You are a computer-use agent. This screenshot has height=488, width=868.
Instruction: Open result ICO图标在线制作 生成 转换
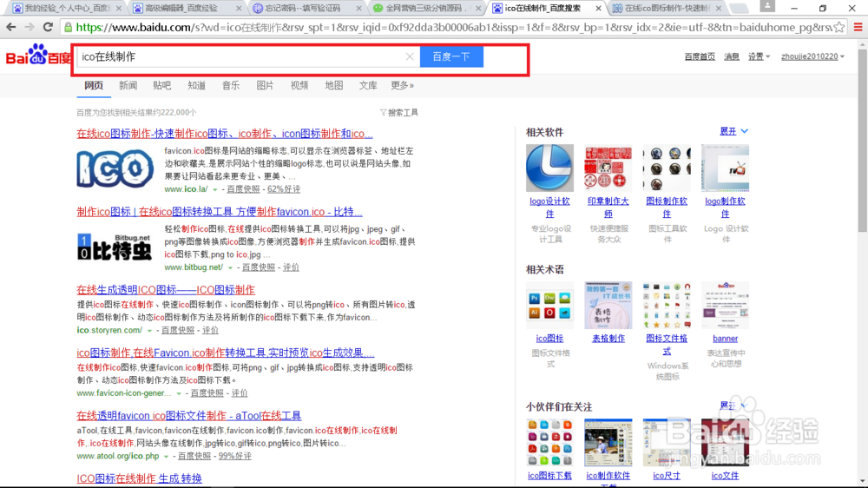click(139, 478)
